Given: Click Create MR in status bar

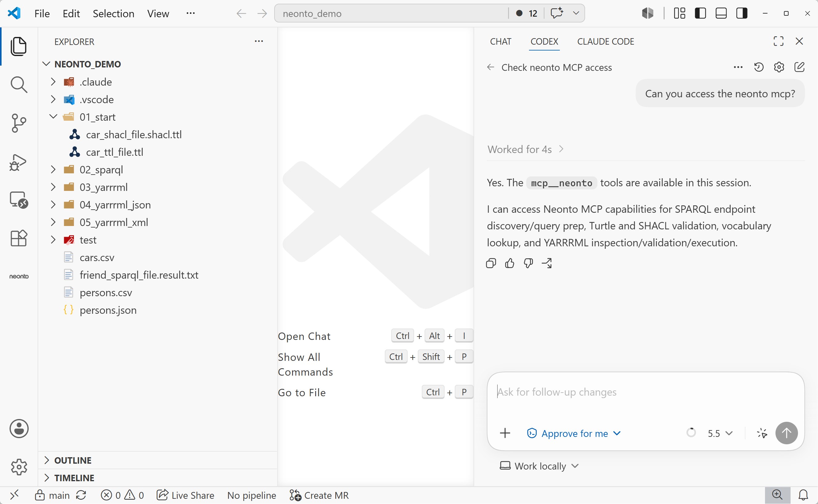Looking at the screenshot, I should [319, 495].
